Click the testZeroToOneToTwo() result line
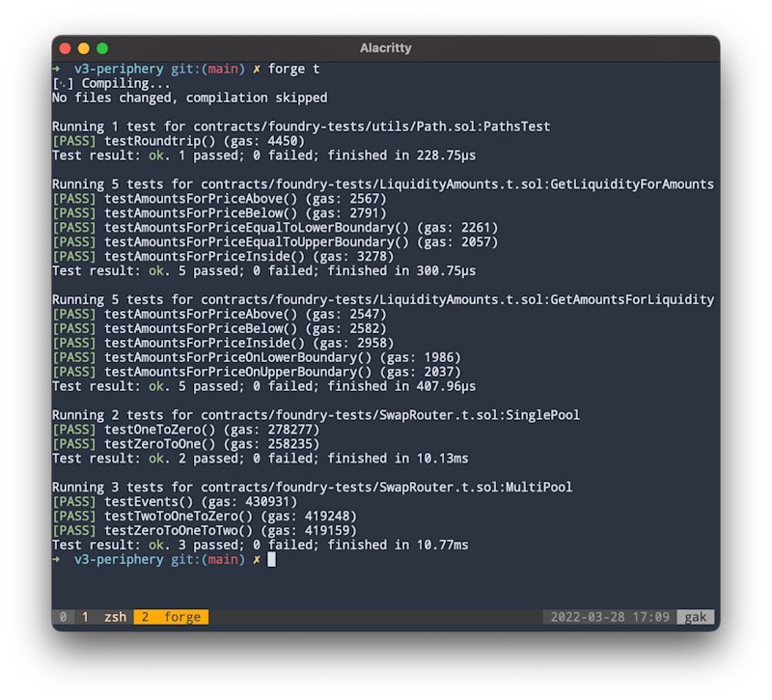This screenshot has width=772, height=700. click(205, 530)
